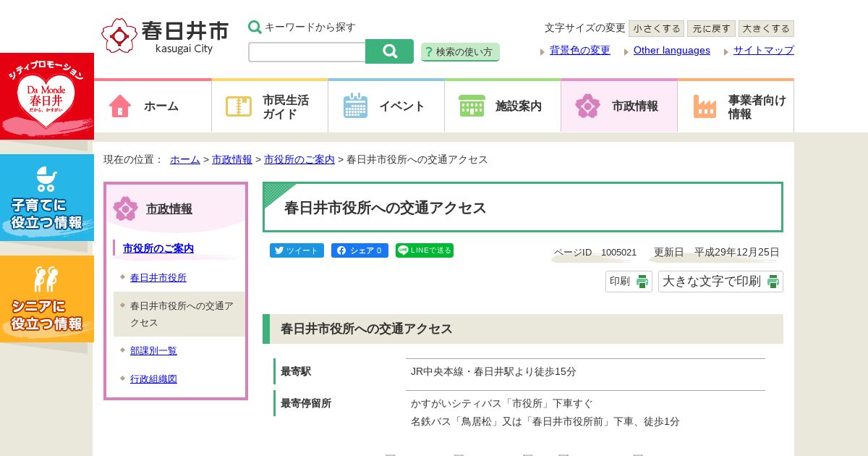The width and height of the screenshot is (868, 456).
Task: Open サイトマップ link
Action: (764, 50)
